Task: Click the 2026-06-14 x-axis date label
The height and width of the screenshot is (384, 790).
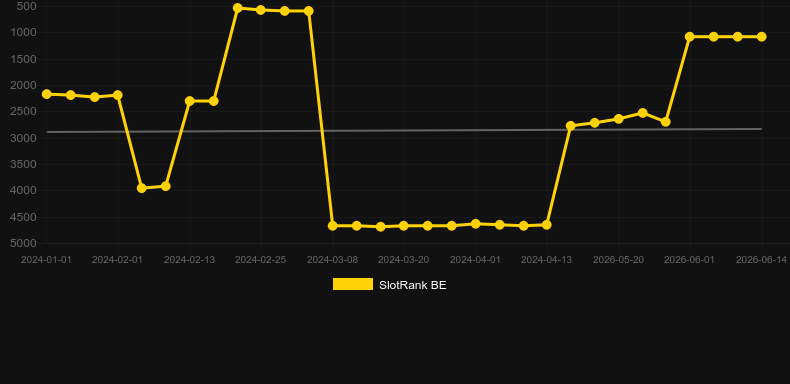Action: tap(761, 260)
